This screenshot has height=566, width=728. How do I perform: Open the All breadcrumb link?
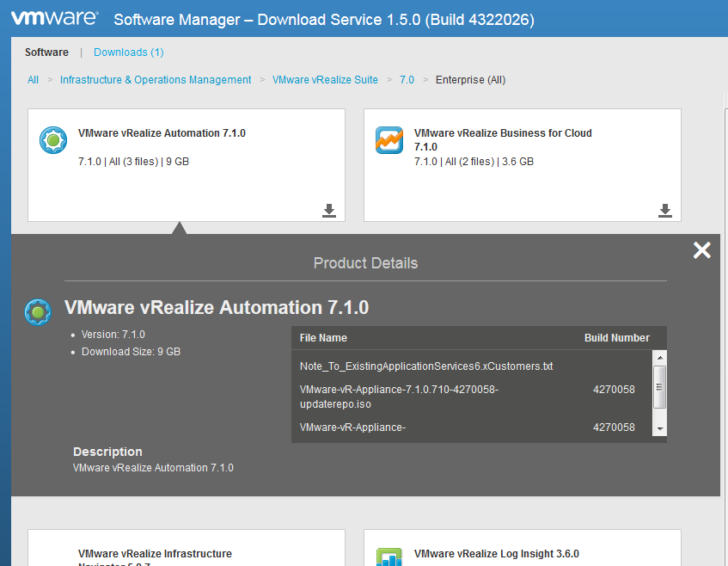tap(33, 79)
